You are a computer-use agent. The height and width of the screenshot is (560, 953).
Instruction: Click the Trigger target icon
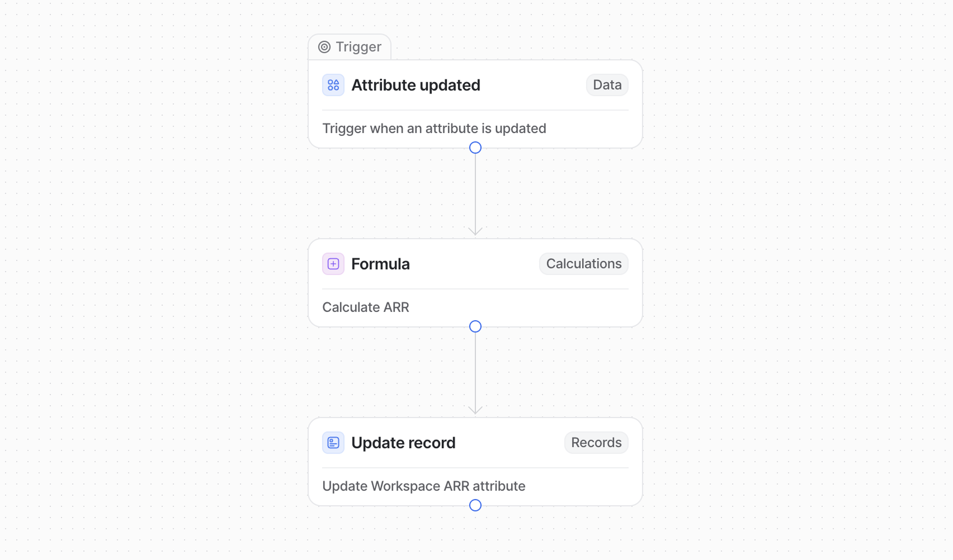[324, 47]
